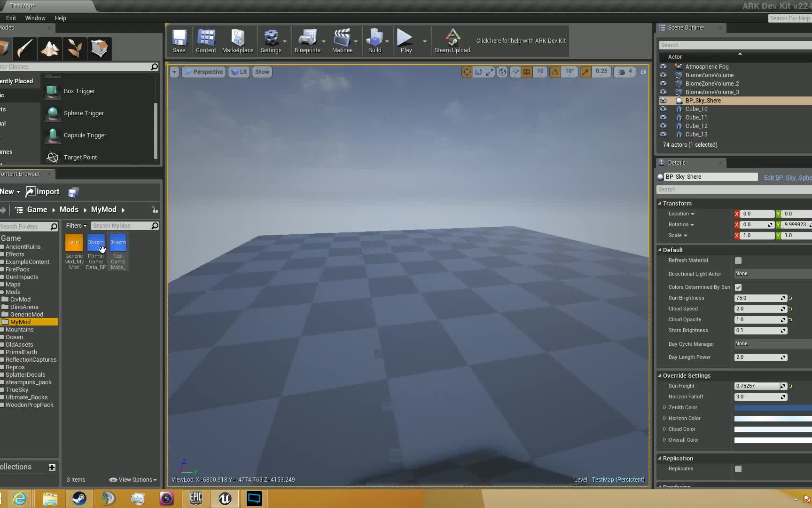Image resolution: width=812 pixels, height=508 pixels.
Task: Check the Refresh Material checkbox
Action: 738,261
